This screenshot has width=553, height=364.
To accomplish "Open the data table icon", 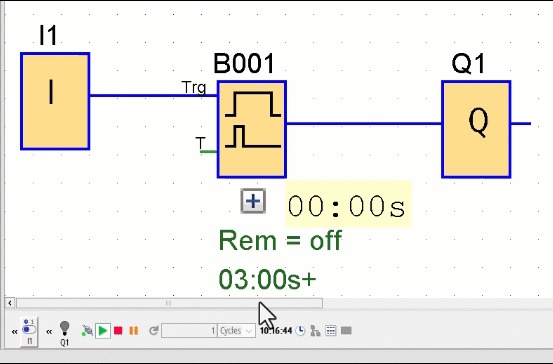I will pyautogui.click(x=331, y=330).
